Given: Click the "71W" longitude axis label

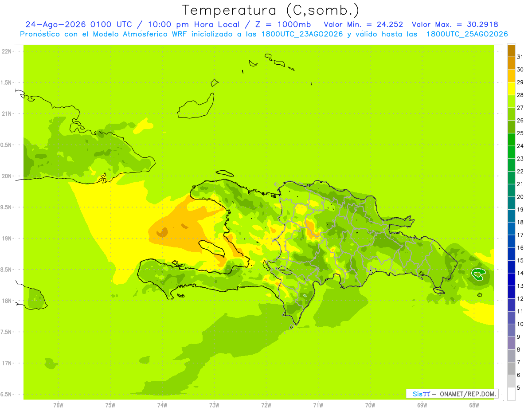Looking at the screenshot, I should pyautogui.click(x=318, y=405).
